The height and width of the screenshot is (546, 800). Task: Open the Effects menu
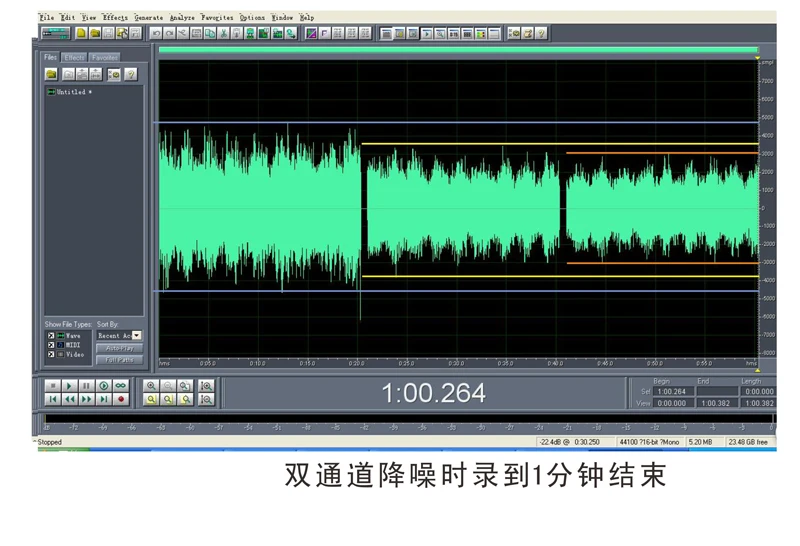click(x=115, y=17)
